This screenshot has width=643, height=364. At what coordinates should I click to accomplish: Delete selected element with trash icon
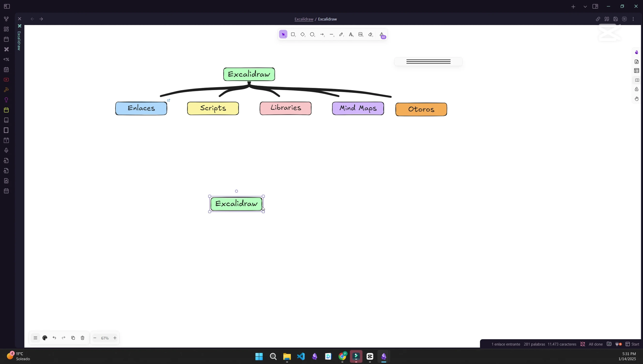point(83,338)
